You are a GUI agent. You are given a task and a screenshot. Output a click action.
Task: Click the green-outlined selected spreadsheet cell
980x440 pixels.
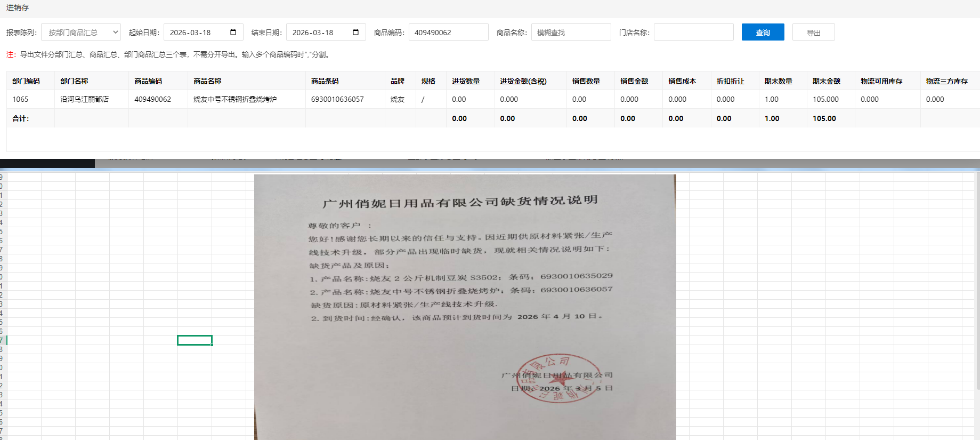(x=195, y=340)
